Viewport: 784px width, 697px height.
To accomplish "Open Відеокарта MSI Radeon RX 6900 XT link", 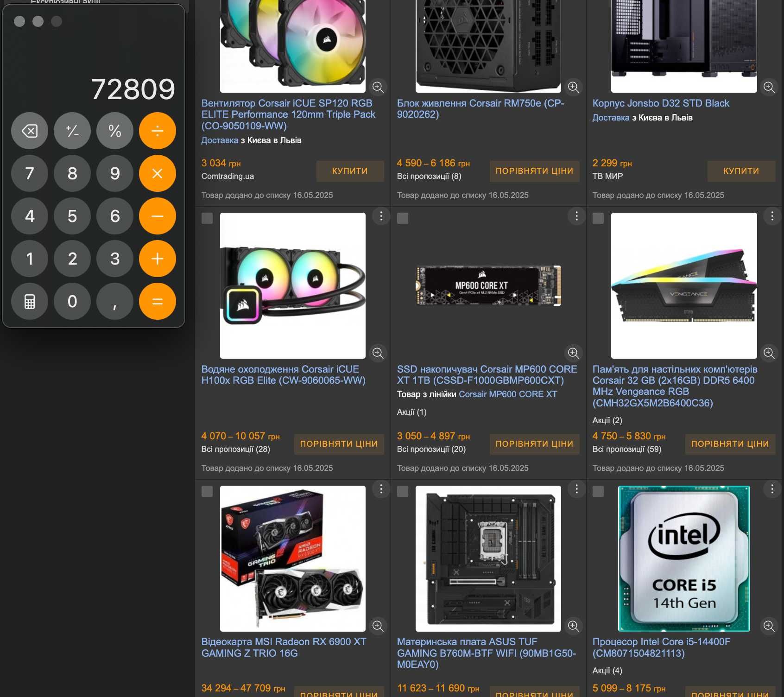I will [x=284, y=647].
